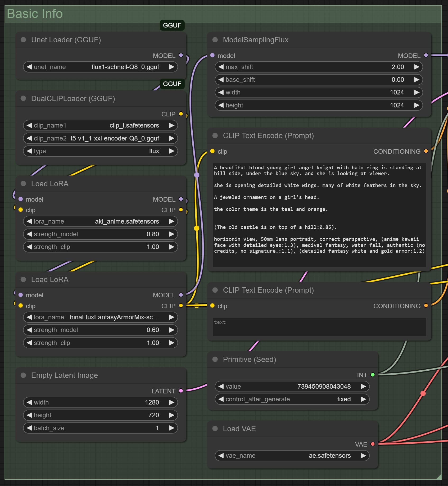Click next arrow for vae_name
The width and height of the screenshot is (448, 486).
(364, 456)
